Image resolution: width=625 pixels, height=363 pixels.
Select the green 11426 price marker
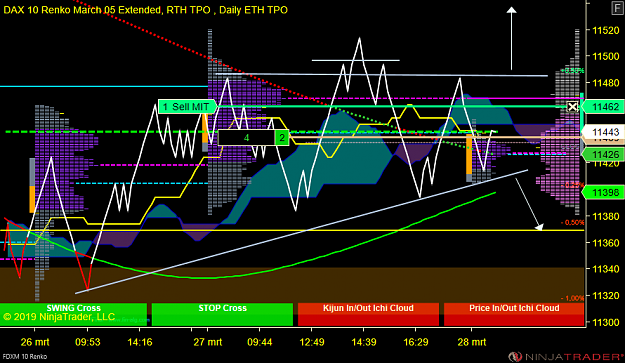pos(603,155)
